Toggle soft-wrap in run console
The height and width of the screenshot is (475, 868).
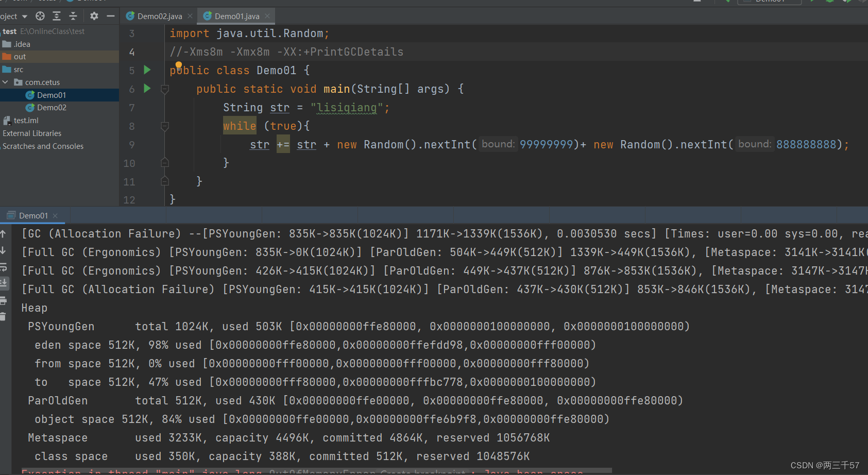3,267
